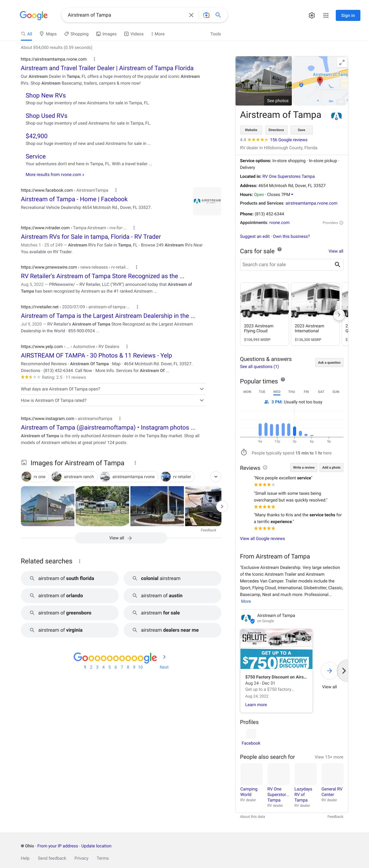
Task: Expand 'What days are Airstream Of Tampa open?'
Action: pyautogui.click(x=113, y=389)
